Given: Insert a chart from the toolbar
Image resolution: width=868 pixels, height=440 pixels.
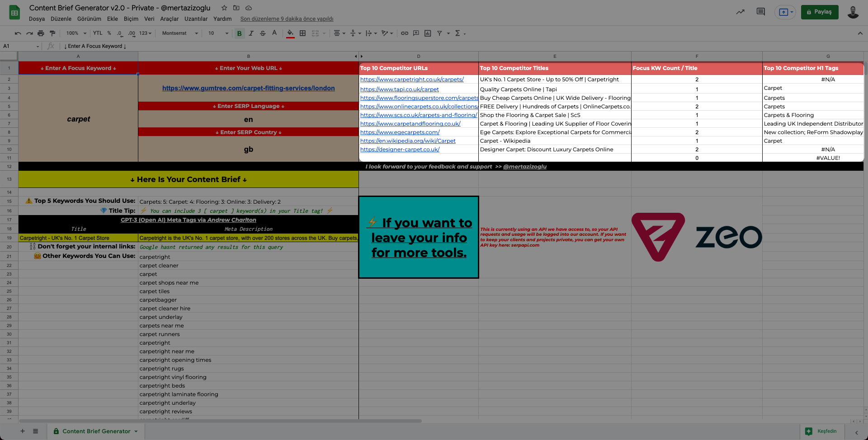Looking at the screenshot, I should click(x=428, y=33).
